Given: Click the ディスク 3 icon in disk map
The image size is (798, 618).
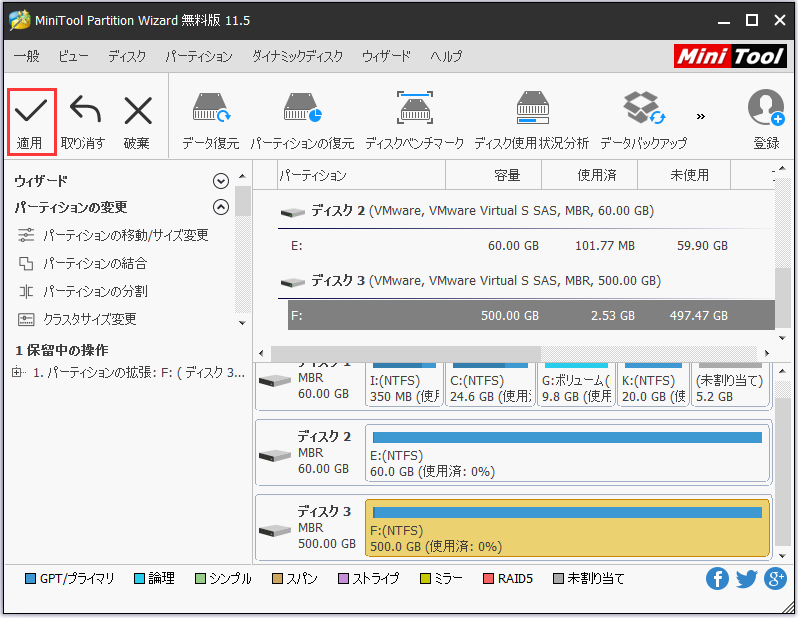Looking at the screenshot, I should pyautogui.click(x=275, y=530).
